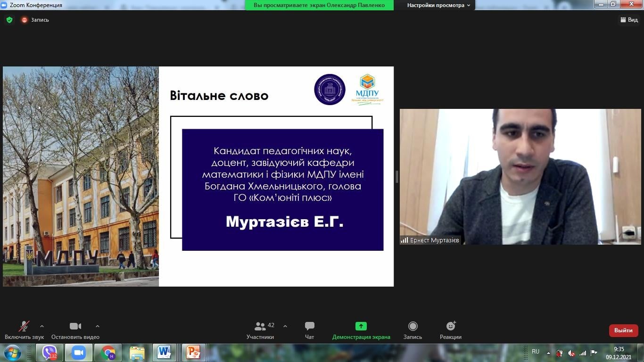Screen dimensions: 644x362
Task: Expand video options arrow next to camera
Action: coord(98,326)
